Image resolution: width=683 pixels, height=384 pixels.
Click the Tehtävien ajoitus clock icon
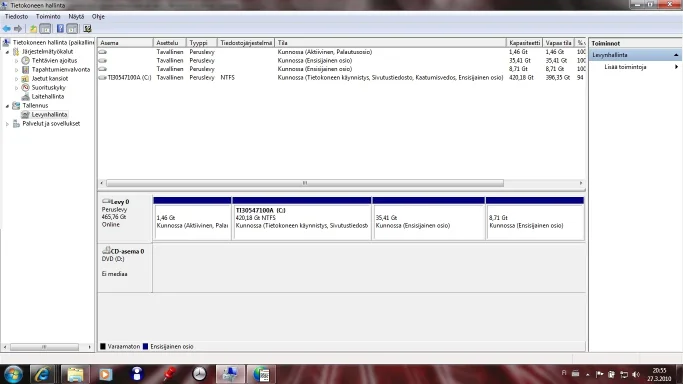(26, 61)
